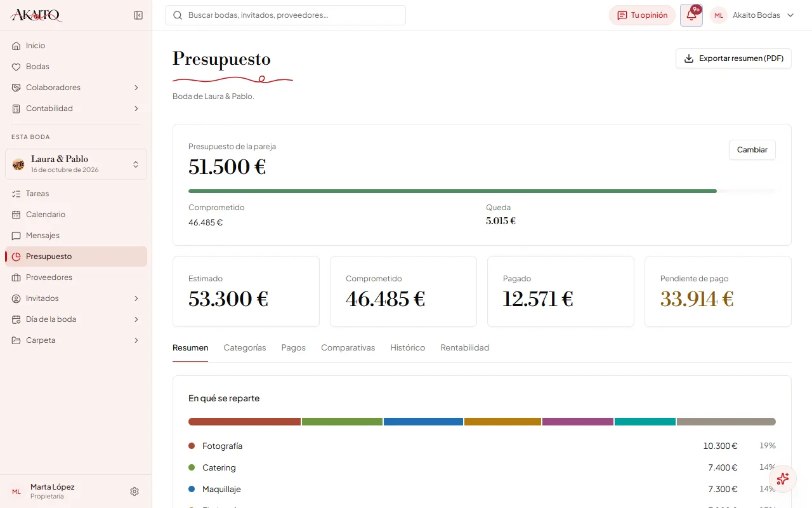Click the Catering row in the breakdown

coord(482,467)
